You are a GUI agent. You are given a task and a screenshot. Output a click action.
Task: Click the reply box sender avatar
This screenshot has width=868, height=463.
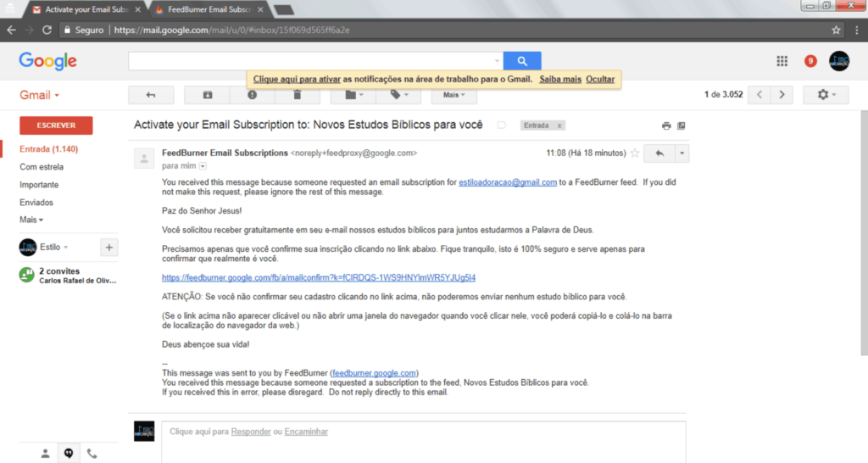pyautogui.click(x=144, y=432)
